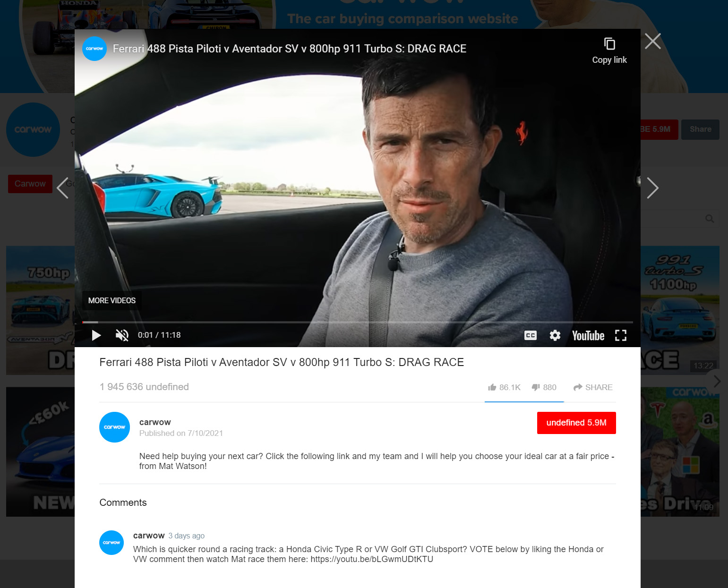This screenshot has height=588, width=728.
Task: Toggle closed captions on the video
Action: coord(531,335)
